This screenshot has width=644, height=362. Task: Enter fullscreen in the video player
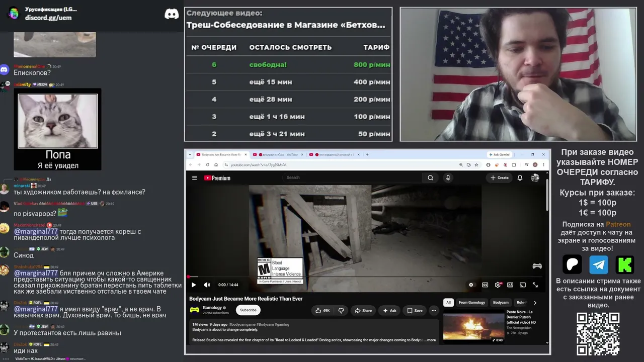click(535, 285)
